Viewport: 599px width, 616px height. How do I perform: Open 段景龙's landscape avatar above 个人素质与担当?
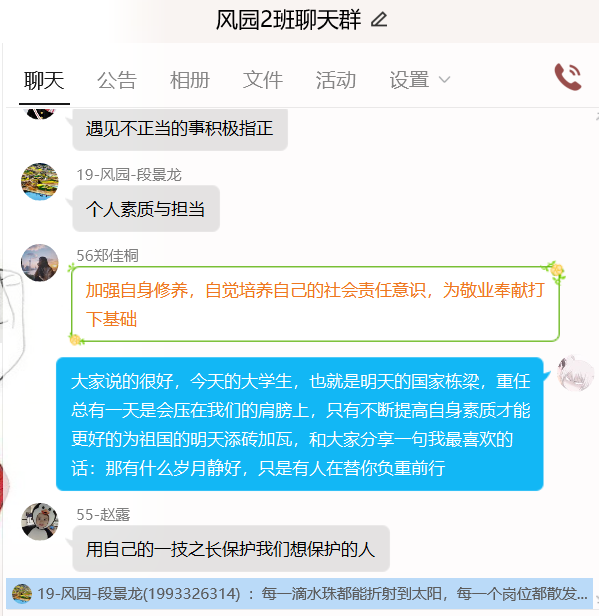[x=39, y=182]
